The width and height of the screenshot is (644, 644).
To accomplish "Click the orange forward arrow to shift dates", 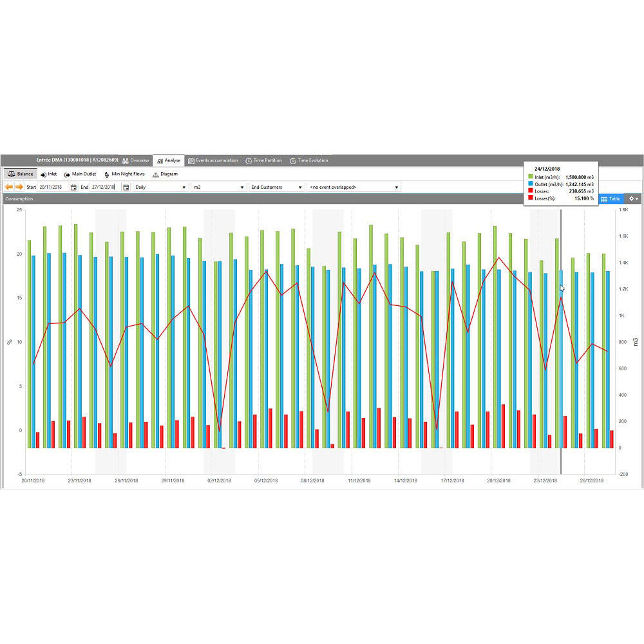I will click(x=19, y=187).
